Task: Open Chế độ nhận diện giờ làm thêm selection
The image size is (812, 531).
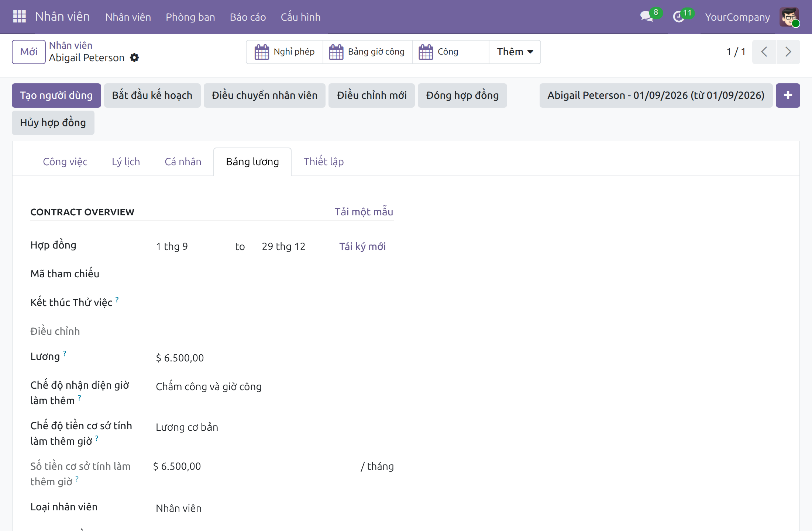Action: click(275, 387)
